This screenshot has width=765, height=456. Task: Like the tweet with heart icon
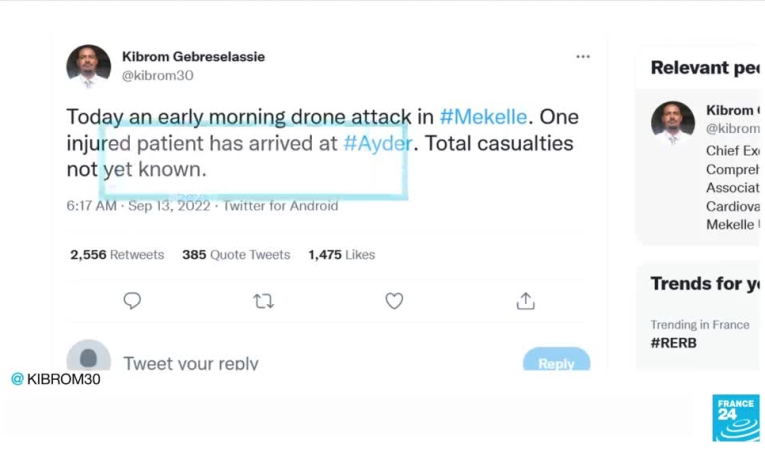pos(394,301)
